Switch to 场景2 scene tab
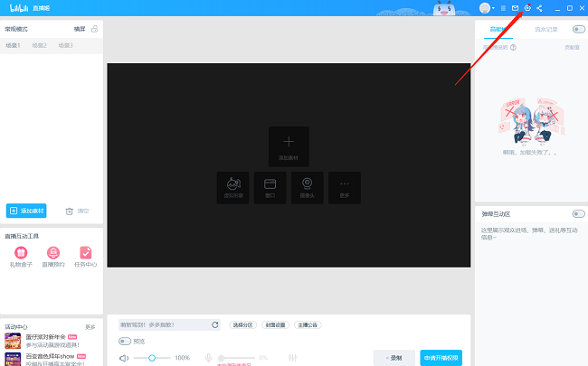This screenshot has height=366, width=588. click(39, 45)
